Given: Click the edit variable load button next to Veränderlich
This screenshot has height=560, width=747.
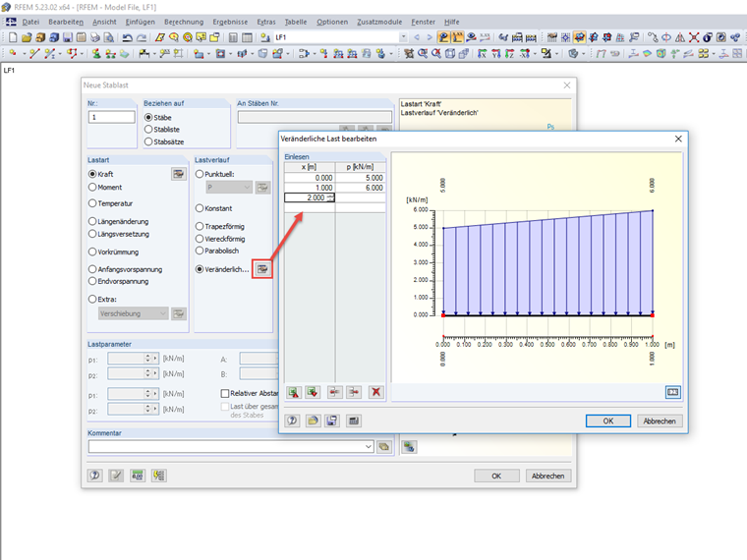Looking at the screenshot, I should coord(262,269).
